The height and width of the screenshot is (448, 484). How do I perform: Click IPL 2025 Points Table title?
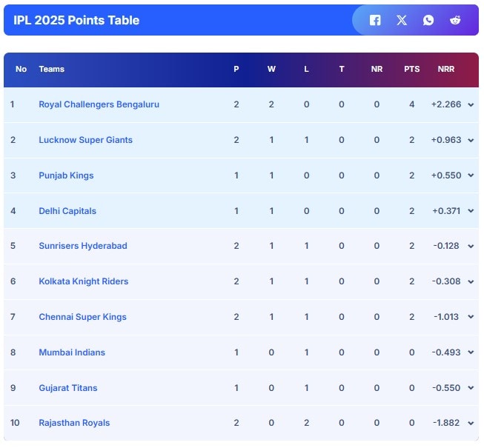(76, 20)
